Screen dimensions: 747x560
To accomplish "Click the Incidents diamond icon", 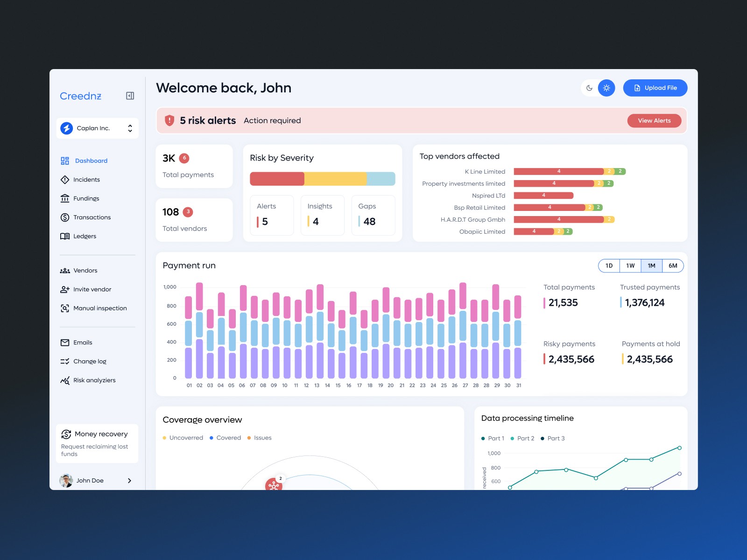I will pyautogui.click(x=65, y=180).
